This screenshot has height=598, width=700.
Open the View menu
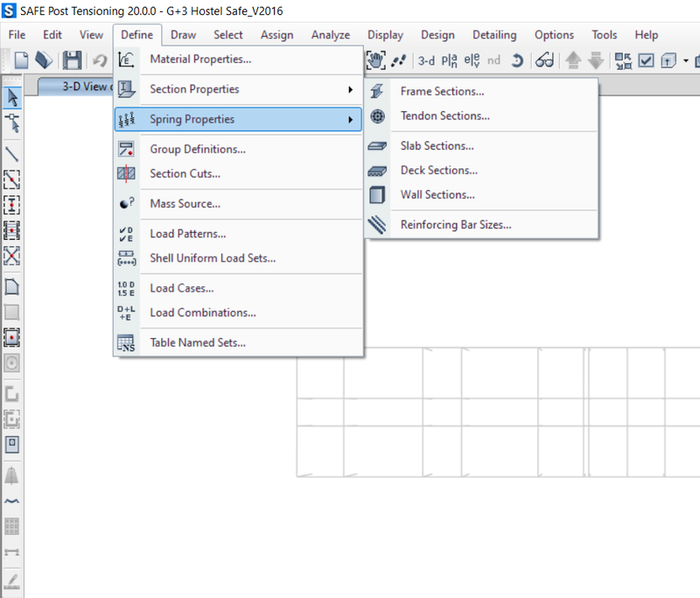[x=91, y=35]
